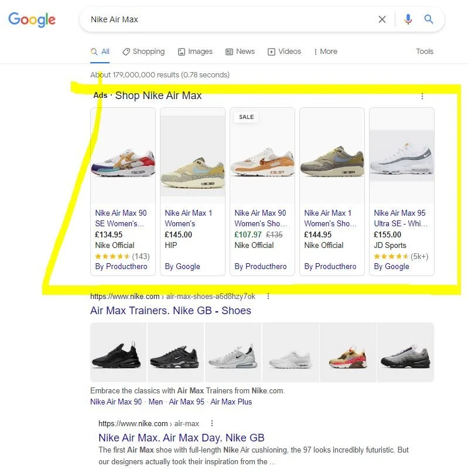Open Nike Air Max 1 Women's HIP listing
This screenshot has width=468, height=476.
click(x=188, y=218)
